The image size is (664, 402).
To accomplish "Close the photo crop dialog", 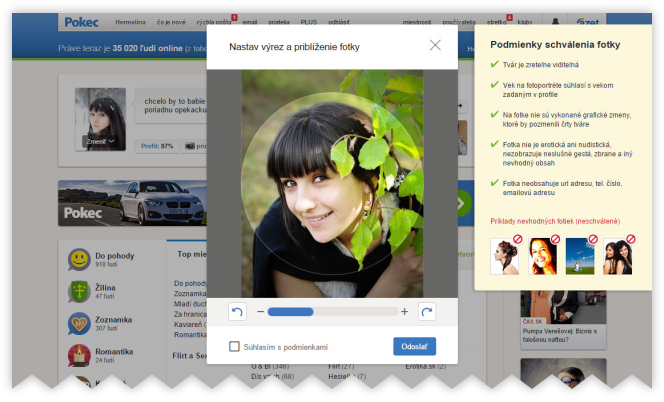I will pos(435,45).
